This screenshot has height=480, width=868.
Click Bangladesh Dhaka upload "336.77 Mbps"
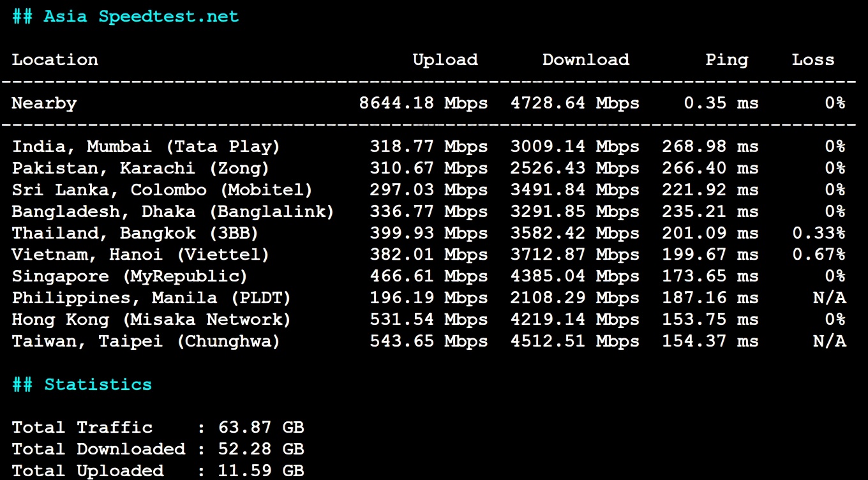click(x=429, y=212)
